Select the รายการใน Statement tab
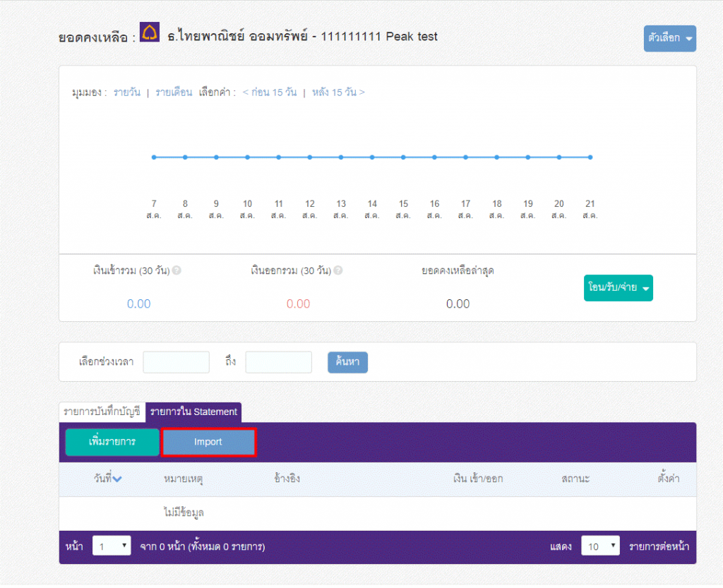 click(x=193, y=412)
